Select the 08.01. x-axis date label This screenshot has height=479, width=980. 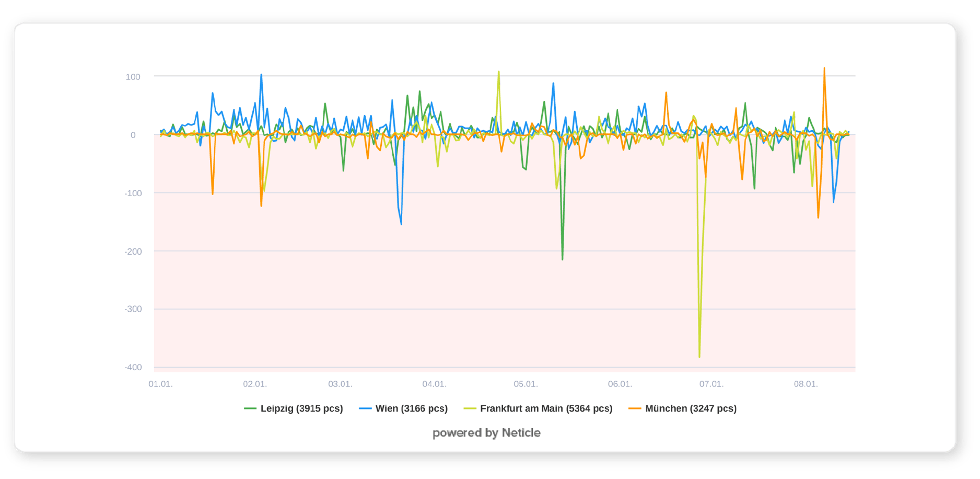tap(806, 384)
